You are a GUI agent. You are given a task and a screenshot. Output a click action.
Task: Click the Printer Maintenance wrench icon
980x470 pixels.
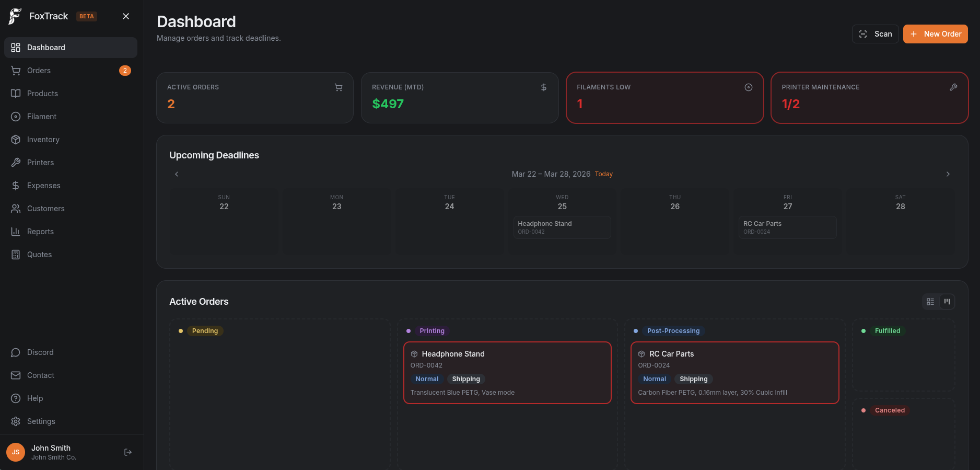[x=953, y=87]
